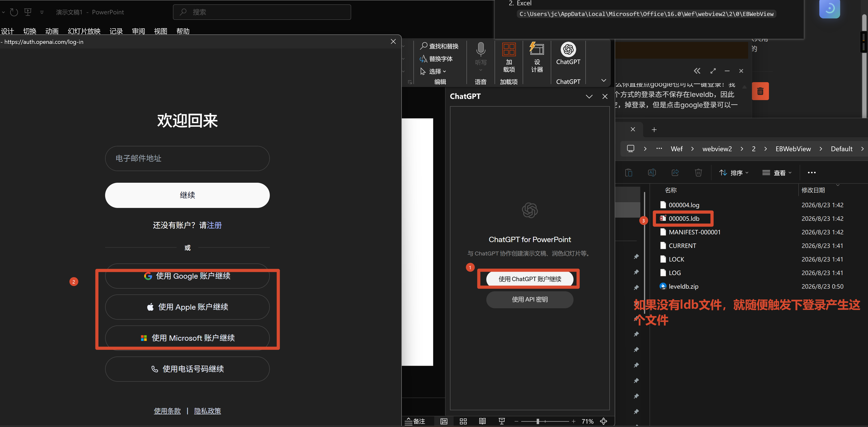The image size is (868, 427).
Task: Click the redo icon in title bar
Action: (14, 12)
